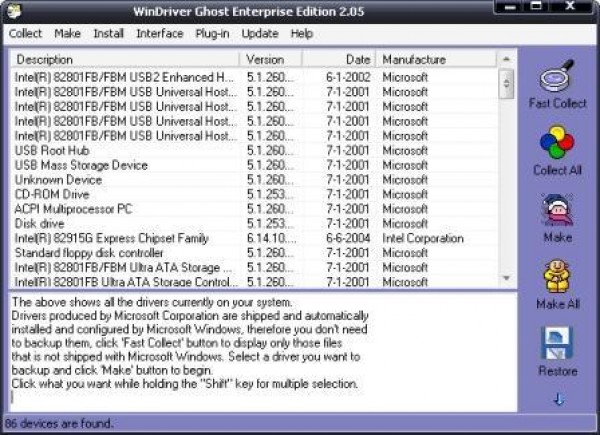Click the driver list scroll down arrow
Viewport: 600px width, 435px height.
pos(506,278)
